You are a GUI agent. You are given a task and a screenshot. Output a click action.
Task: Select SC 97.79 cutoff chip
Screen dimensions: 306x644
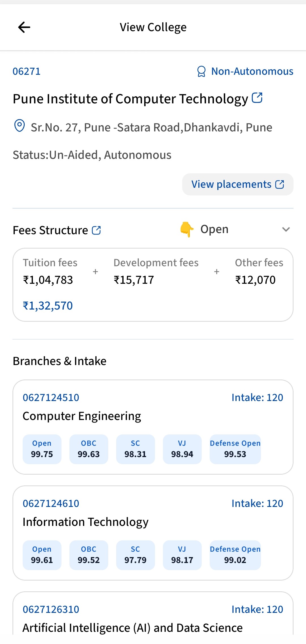tap(135, 555)
